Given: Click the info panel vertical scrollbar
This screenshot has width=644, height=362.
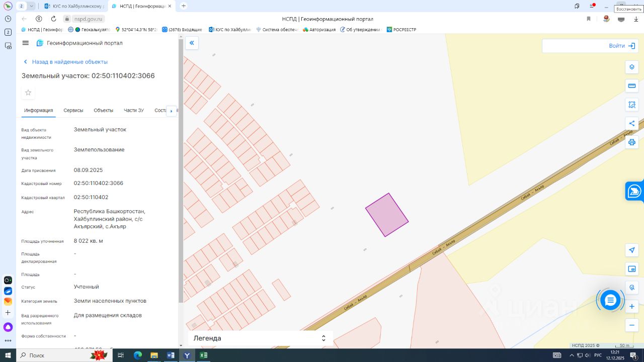Looking at the screenshot, I should coord(181,171).
